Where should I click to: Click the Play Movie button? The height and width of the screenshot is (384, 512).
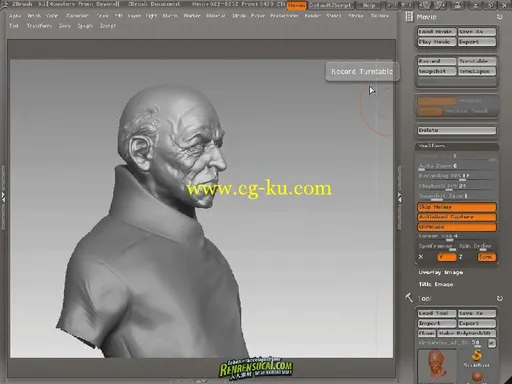pyautogui.click(x=437, y=42)
